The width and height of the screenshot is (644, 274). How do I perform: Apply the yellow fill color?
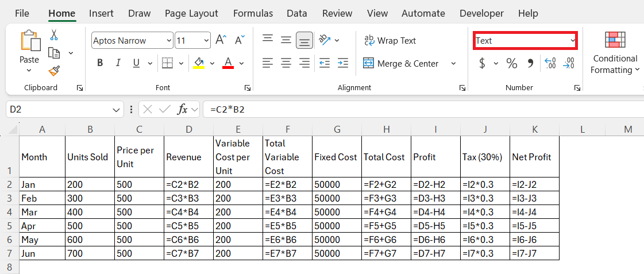pos(199,63)
